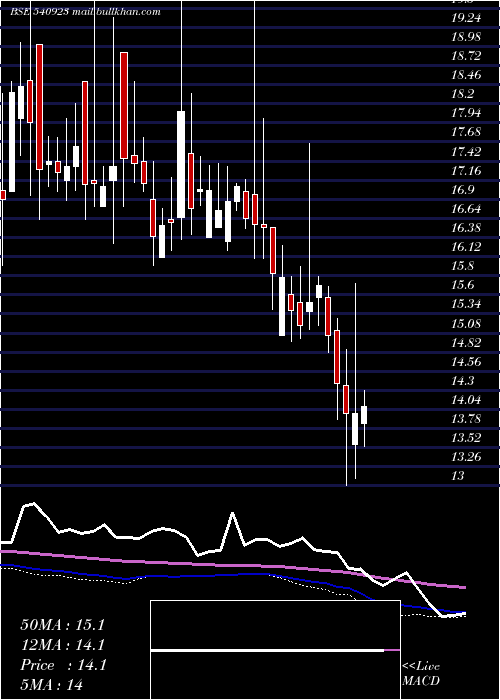Click the 18.98 price axis label
Viewport: 500px width, 700px height.
(x=466, y=37)
